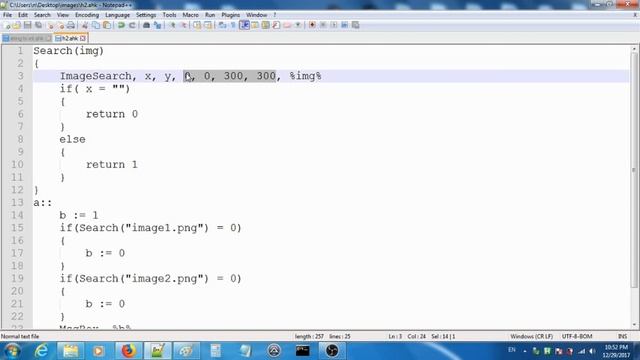640x360 pixels.
Task: Click the scrollbar down arrow
Action: tap(634, 325)
